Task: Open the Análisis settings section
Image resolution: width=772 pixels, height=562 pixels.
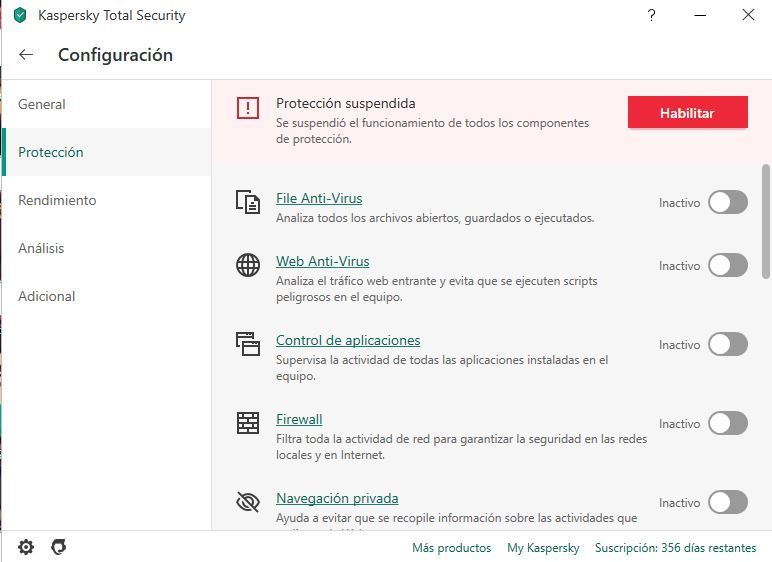Action: (x=41, y=248)
